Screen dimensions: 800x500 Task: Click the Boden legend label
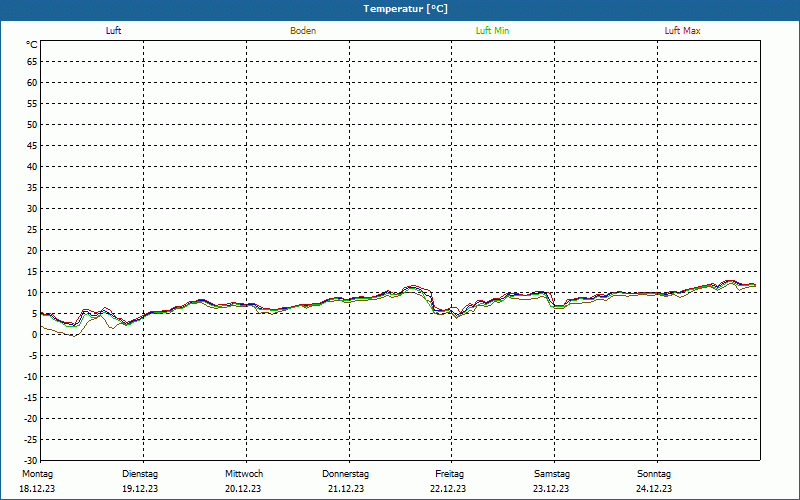point(303,31)
